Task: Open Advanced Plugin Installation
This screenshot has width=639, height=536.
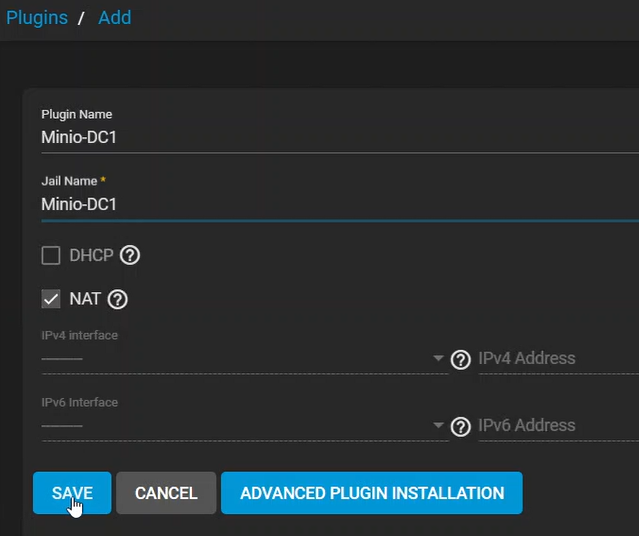Action: coord(371,493)
